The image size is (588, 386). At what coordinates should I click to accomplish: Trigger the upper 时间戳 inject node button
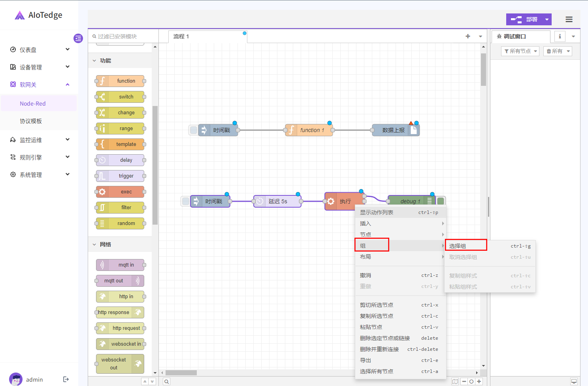click(x=193, y=130)
